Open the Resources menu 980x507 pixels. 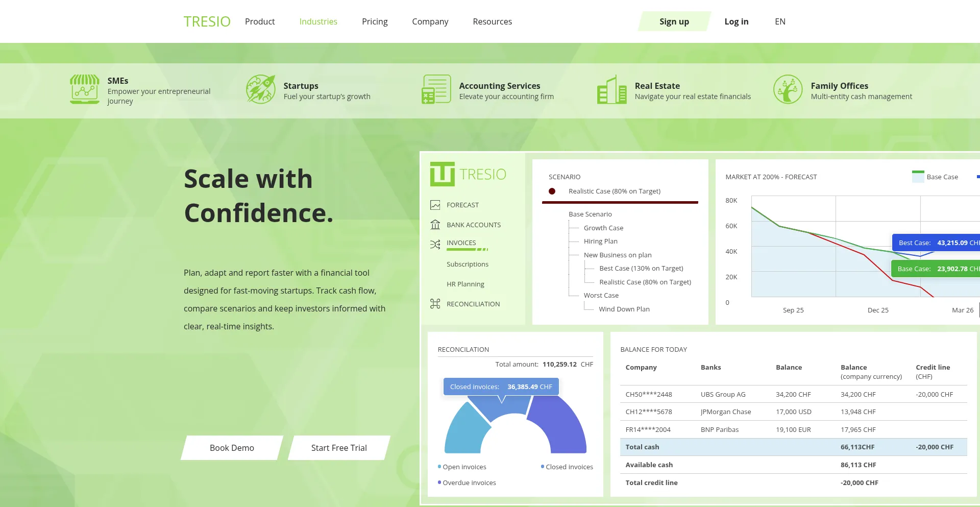[x=493, y=21]
